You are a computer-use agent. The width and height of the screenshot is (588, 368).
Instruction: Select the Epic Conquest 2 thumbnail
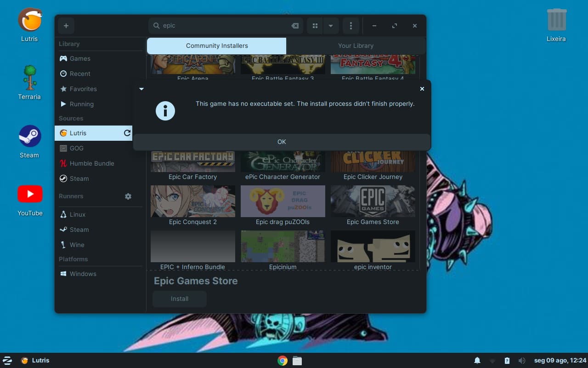(x=193, y=201)
